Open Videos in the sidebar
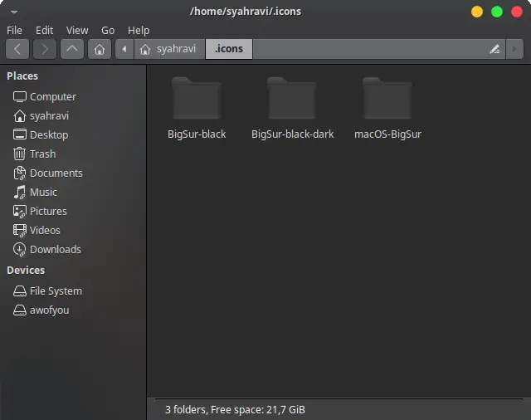Screen dimensions: 531x420 [37, 230]
